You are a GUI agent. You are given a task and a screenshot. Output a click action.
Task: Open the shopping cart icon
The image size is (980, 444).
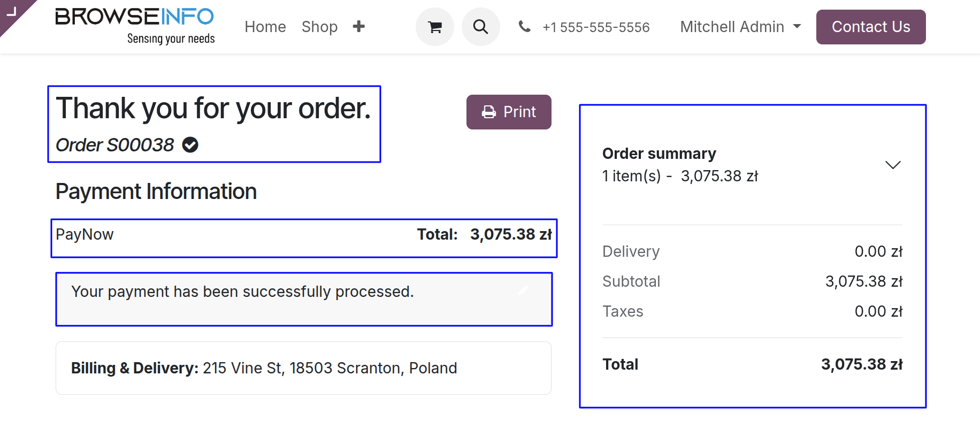(435, 27)
